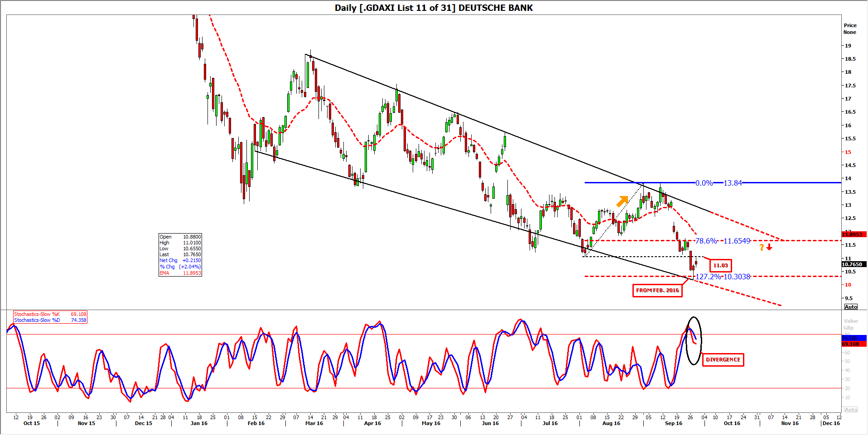Click the red 69.108 stochastic value tag
The height and width of the screenshot is (435, 868).
point(854,344)
